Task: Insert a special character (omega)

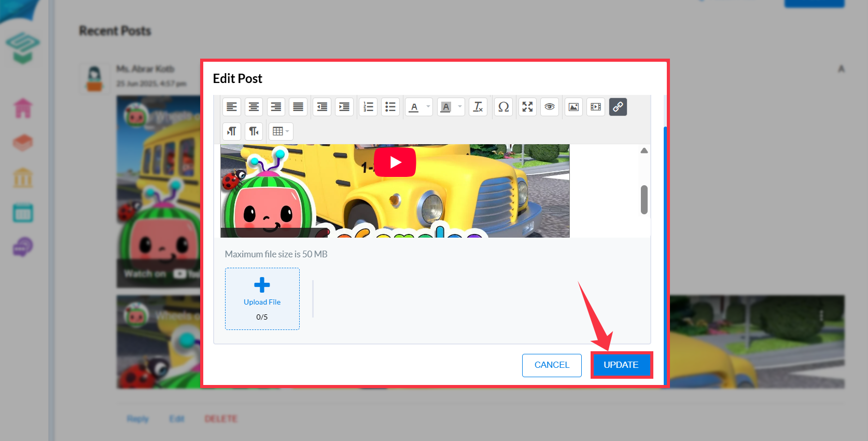Action: 503,107
